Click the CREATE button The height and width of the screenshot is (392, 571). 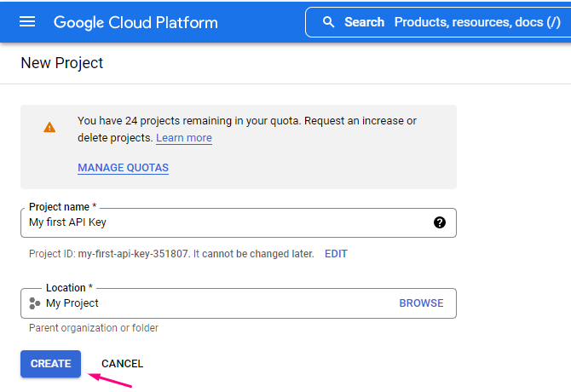click(50, 364)
